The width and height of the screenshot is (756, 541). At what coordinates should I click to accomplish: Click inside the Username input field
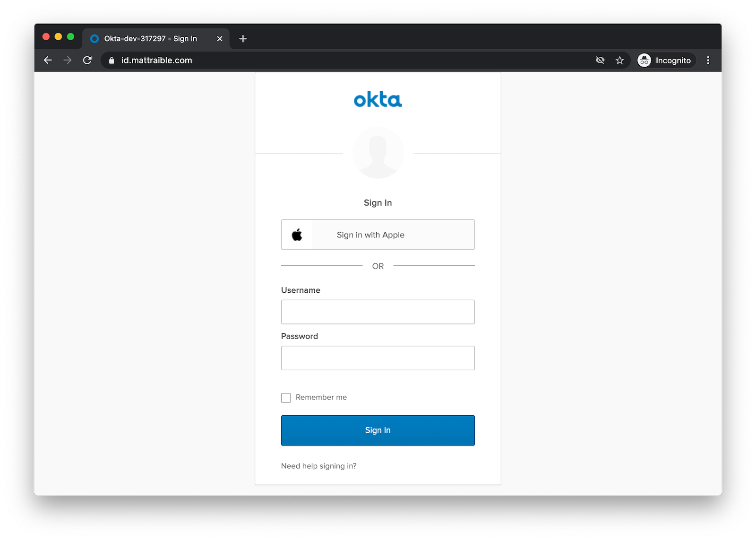pyautogui.click(x=378, y=312)
